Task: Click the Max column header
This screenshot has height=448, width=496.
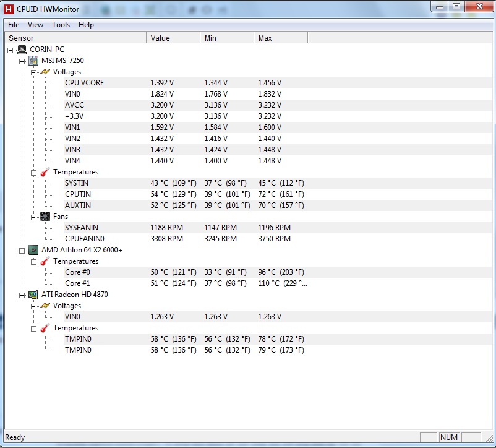Action: pyautogui.click(x=281, y=38)
